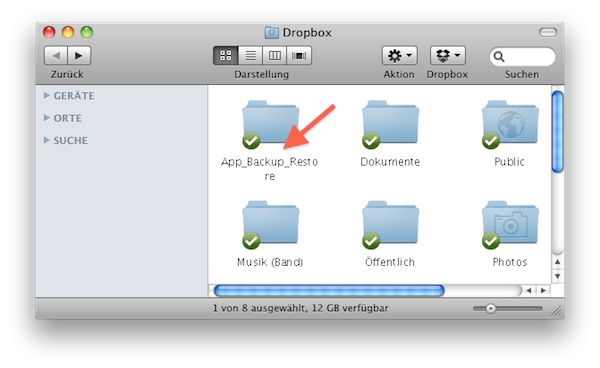Close the Dropbox window with red button
This screenshot has height=368, width=600.
[49, 32]
